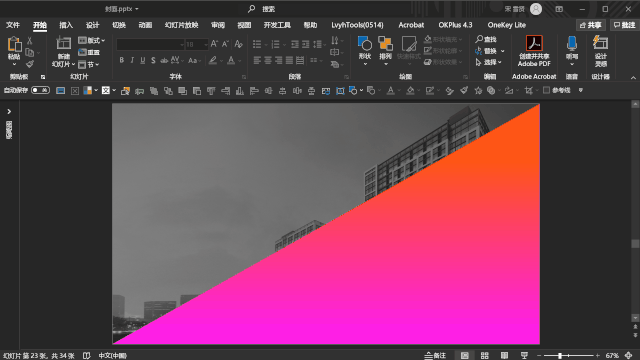Screen dimensions: 640x360
Task: Click the Share button
Action: (591, 25)
